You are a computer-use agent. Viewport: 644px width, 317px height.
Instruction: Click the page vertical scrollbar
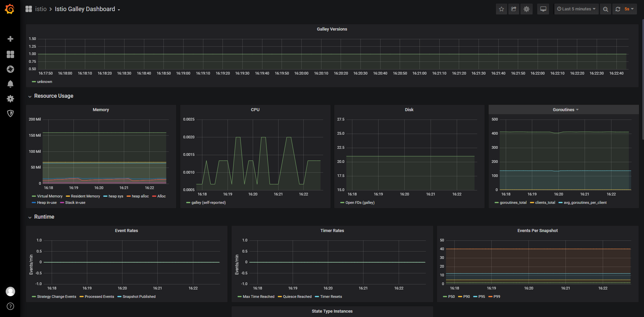(643, 79)
